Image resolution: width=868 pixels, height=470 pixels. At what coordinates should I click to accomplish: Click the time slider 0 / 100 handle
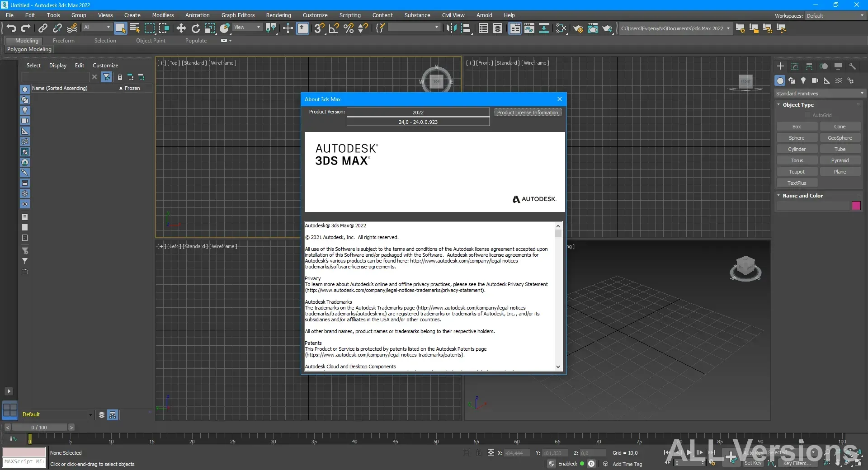40,427
